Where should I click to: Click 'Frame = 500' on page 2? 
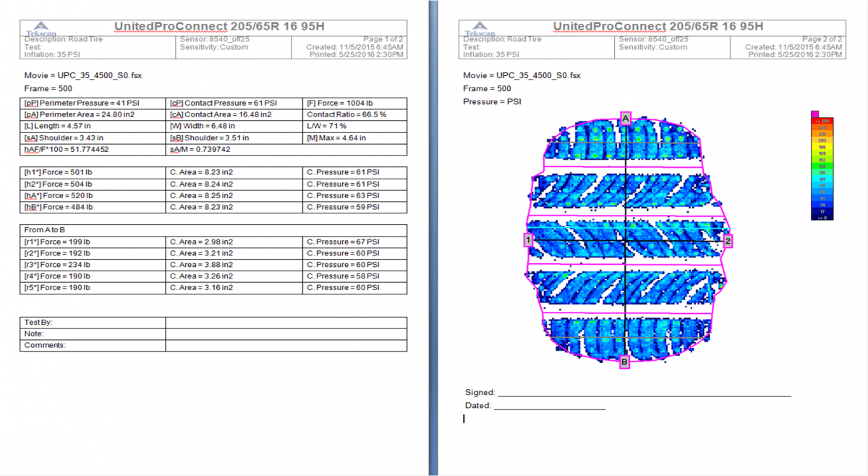[487, 88]
